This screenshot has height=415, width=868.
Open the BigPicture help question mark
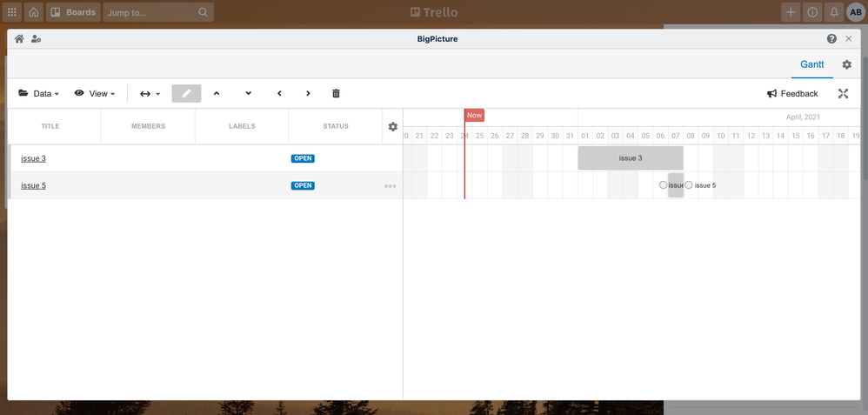(x=831, y=39)
